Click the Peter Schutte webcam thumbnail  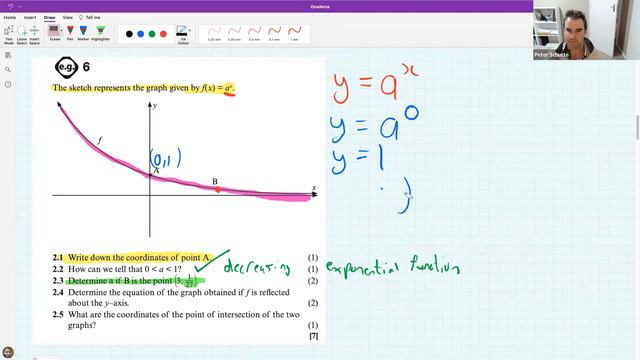[x=587, y=30]
